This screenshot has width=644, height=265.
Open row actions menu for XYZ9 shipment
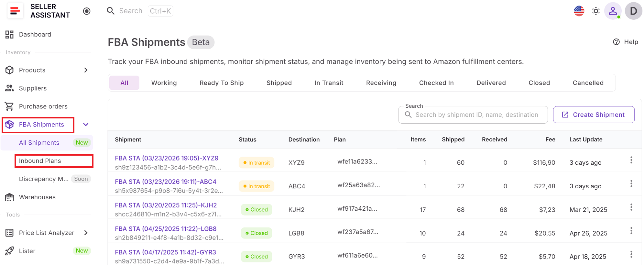(x=631, y=160)
